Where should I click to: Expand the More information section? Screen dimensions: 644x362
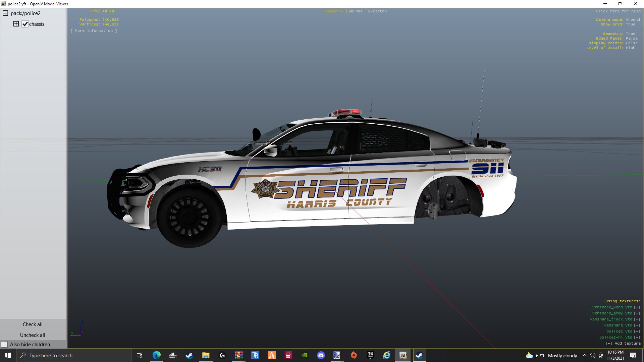(x=94, y=31)
